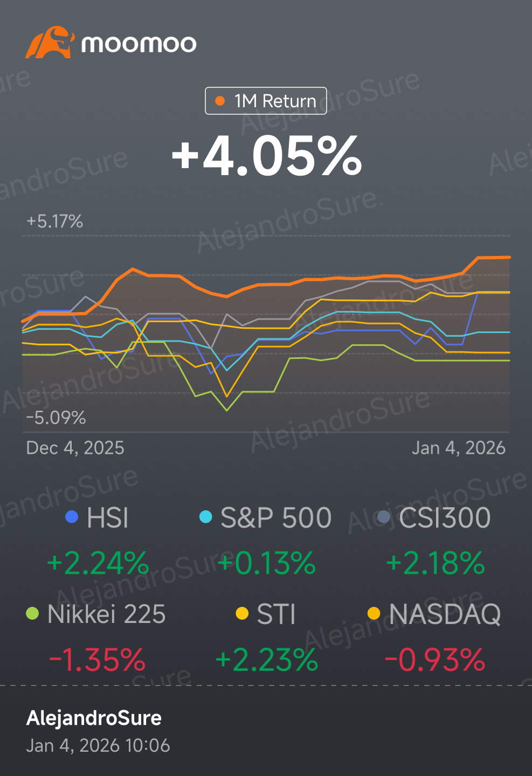Open the AlejandroSure username
This screenshot has height=776, width=532.
click(x=94, y=718)
